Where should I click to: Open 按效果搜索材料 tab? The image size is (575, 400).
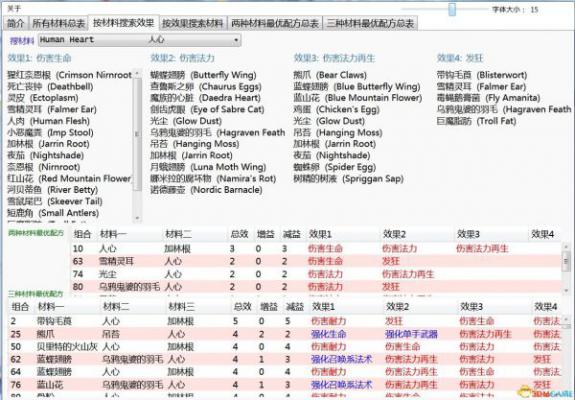click(193, 23)
